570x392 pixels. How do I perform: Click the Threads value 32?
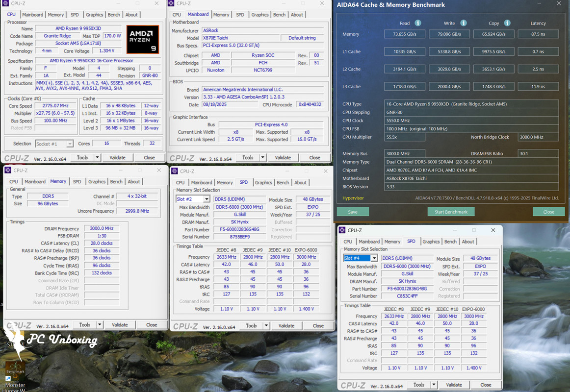coord(152,144)
